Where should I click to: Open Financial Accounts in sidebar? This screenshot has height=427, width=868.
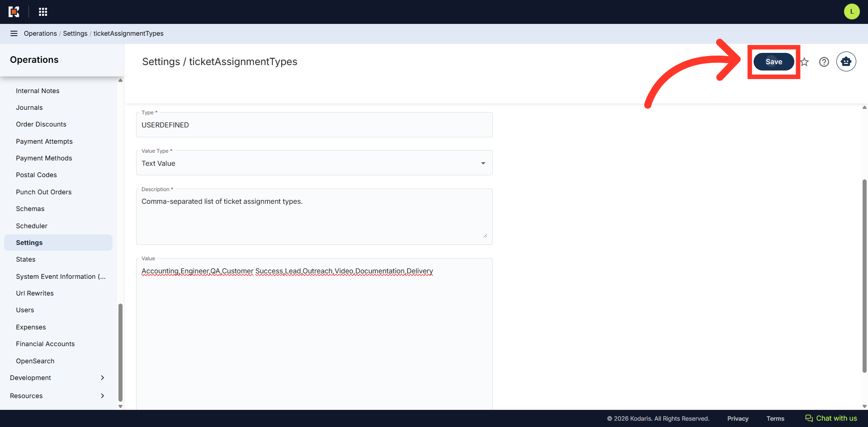[45, 344]
